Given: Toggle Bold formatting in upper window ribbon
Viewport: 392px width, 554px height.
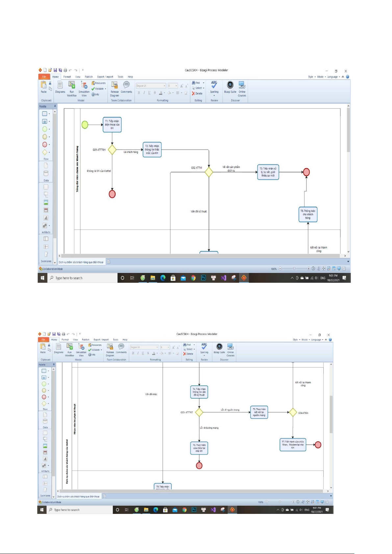Looking at the screenshot, I should [x=139, y=93].
